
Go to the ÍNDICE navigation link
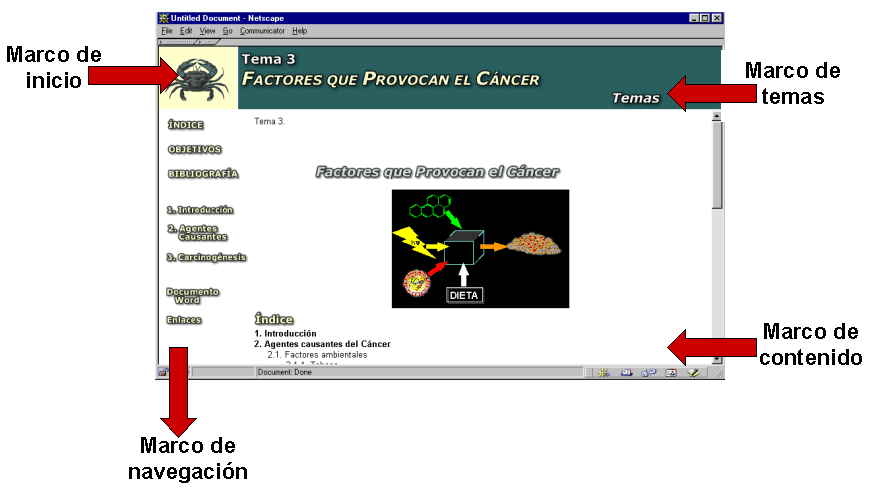[186, 125]
